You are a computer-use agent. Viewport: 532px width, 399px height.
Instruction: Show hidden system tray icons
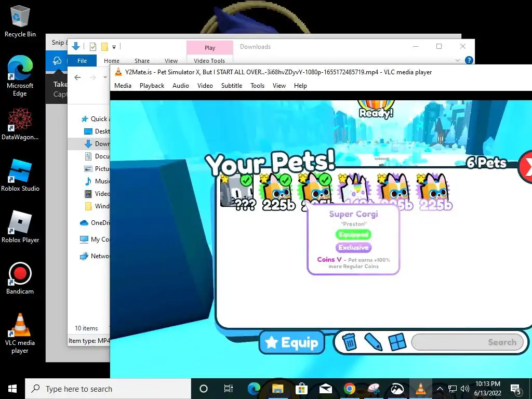pos(440,389)
